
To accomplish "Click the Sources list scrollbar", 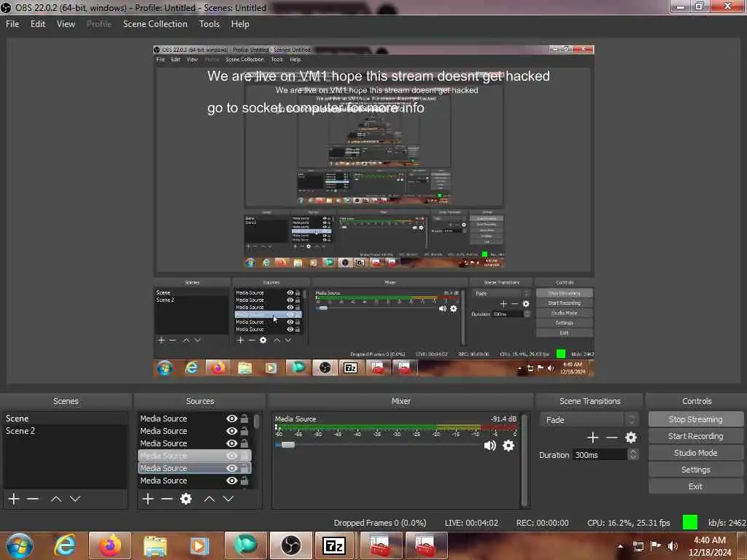I will pos(257,421).
